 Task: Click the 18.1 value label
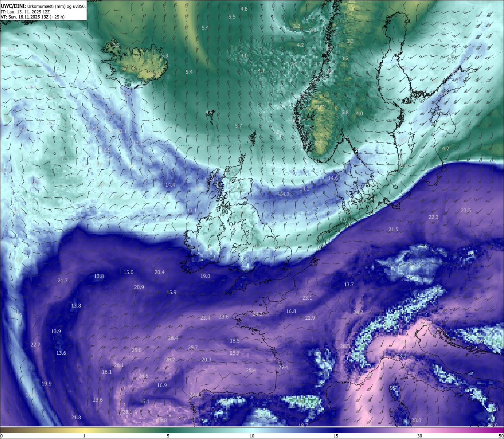107,372
